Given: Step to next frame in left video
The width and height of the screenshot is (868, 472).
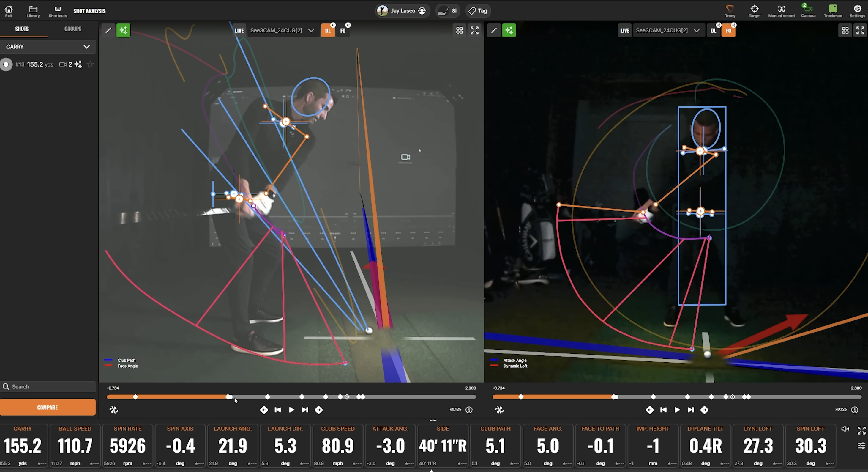Looking at the screenshot, I should coord(305,410).
